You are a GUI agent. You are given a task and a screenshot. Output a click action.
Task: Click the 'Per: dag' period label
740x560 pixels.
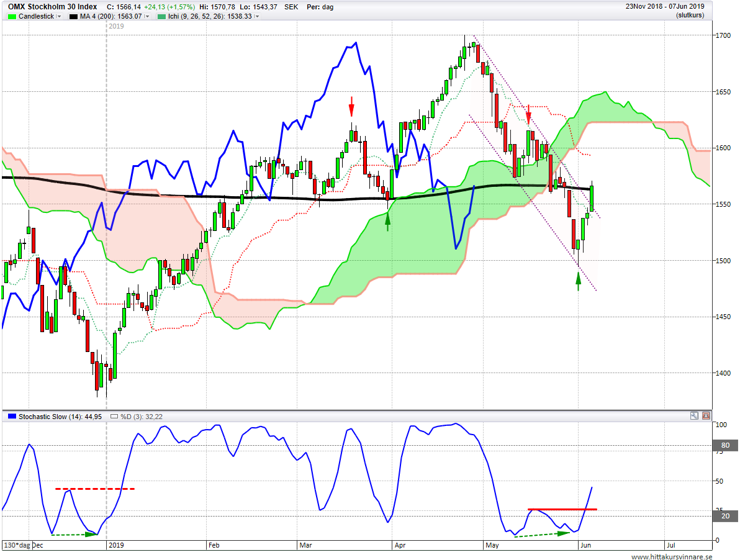[x=320, y=7]
